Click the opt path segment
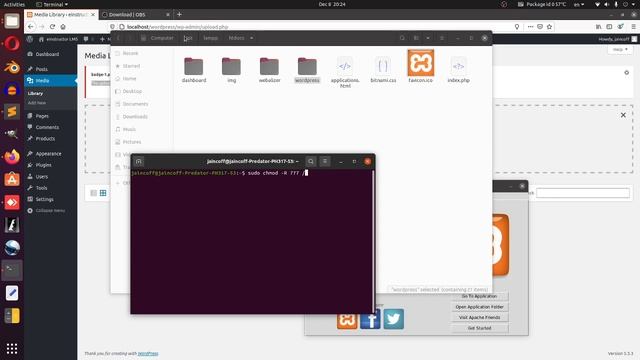Viewport: 640px width, 360px height. tap(188, 38)
